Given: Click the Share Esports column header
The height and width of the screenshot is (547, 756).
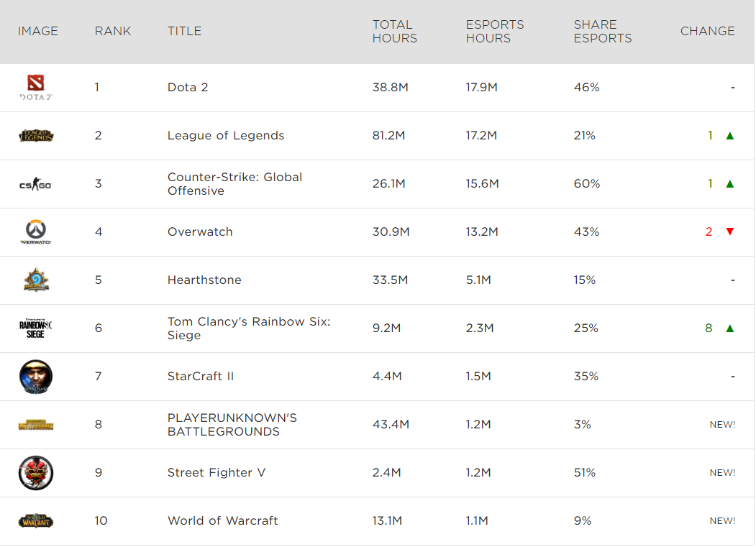Looking at the screenshot, I should point(602,31).
